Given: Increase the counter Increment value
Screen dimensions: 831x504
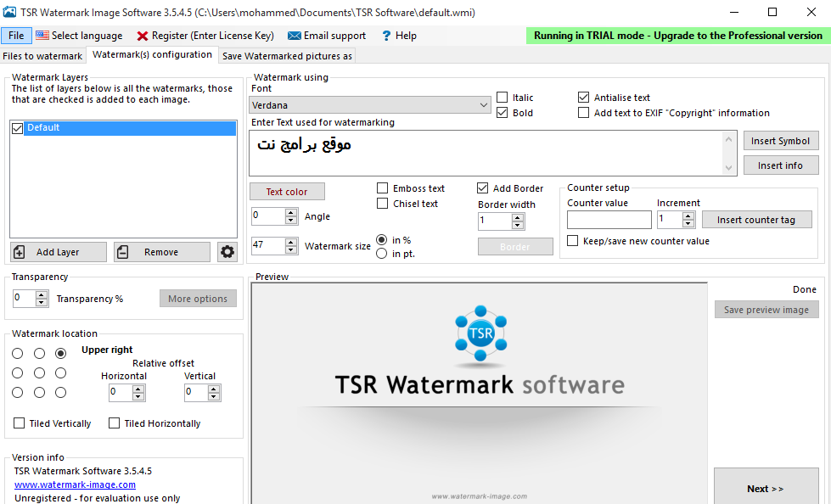Looking at the screenshot, I should pos(688,216).
